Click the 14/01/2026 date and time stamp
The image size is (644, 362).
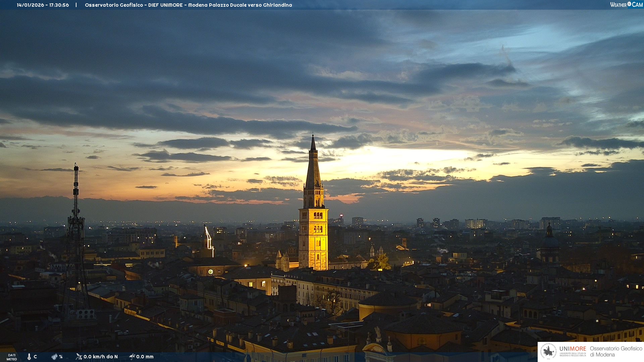pos(43,5)
